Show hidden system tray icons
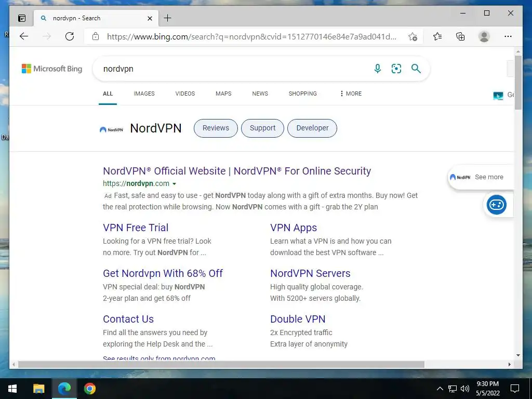This screenshot has height=399, width=532. 440,389
